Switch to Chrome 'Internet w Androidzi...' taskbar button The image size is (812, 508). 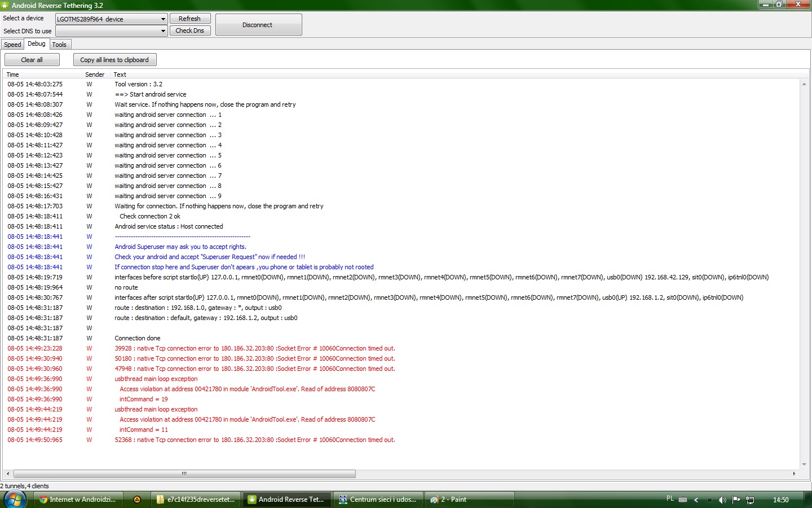click(x=77, y=500)
